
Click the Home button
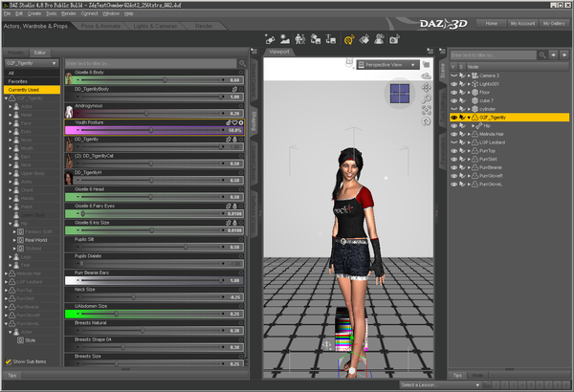[492, 24]
